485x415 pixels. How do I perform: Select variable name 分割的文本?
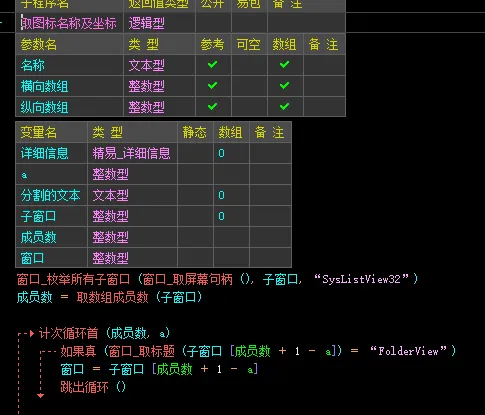click(50, 195)
